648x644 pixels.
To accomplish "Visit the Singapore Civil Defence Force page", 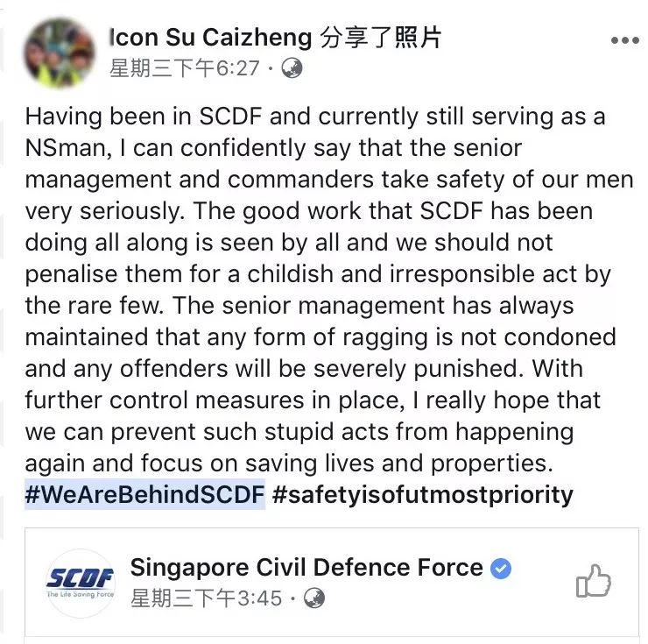I will 306,568.
